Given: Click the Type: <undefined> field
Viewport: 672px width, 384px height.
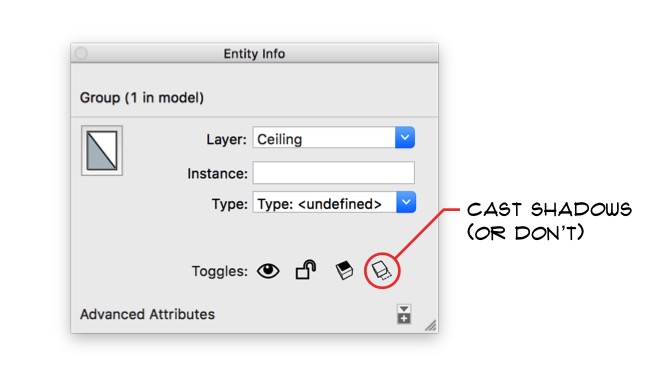Looking at the screenshot, I should [x=324, y=202].
